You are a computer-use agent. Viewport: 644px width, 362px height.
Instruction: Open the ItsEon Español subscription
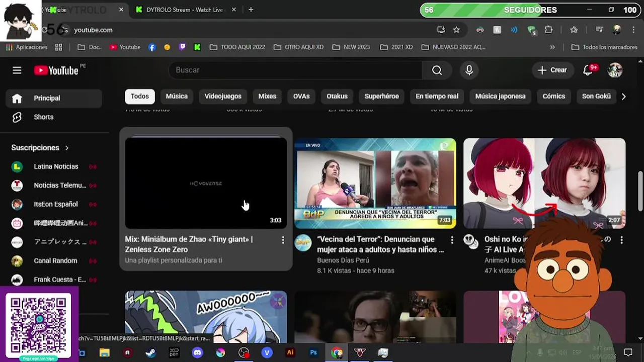pyautogui.click(x=54, y=204)
